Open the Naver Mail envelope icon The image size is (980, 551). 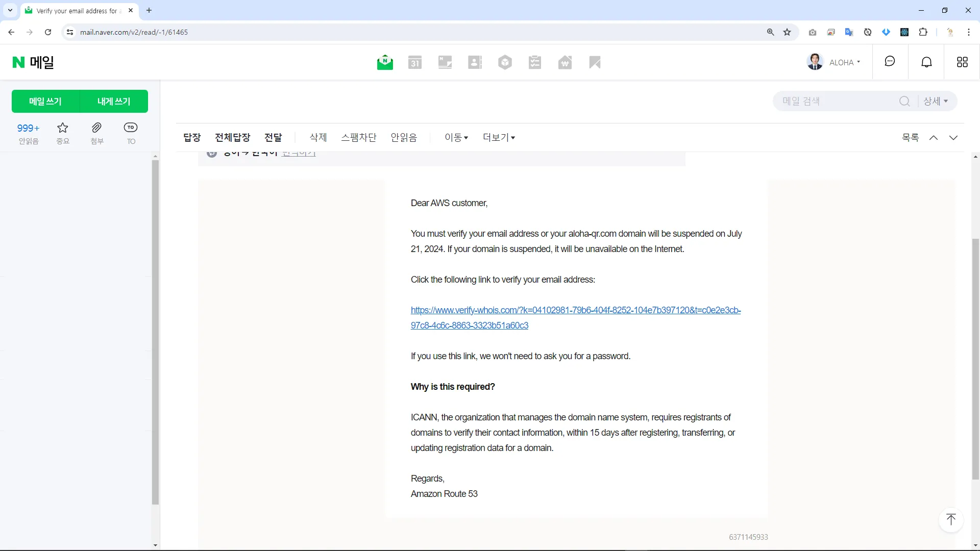point(385,62)
